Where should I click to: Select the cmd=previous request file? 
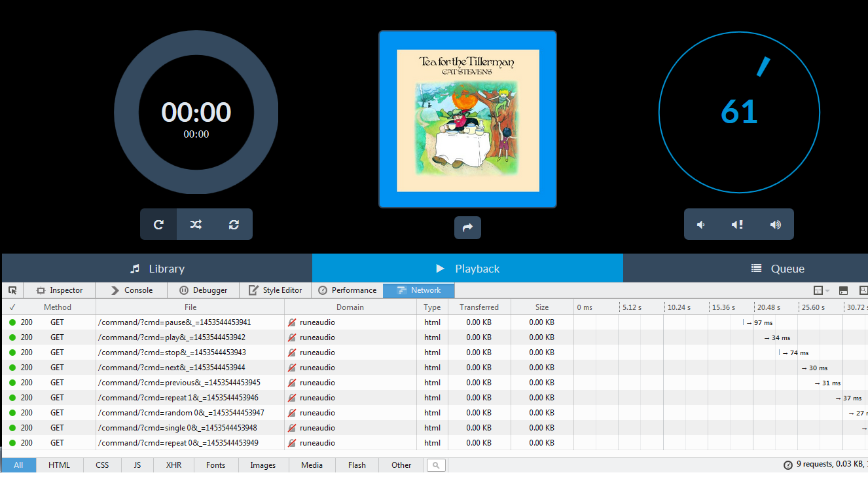[x=179, y=383]
